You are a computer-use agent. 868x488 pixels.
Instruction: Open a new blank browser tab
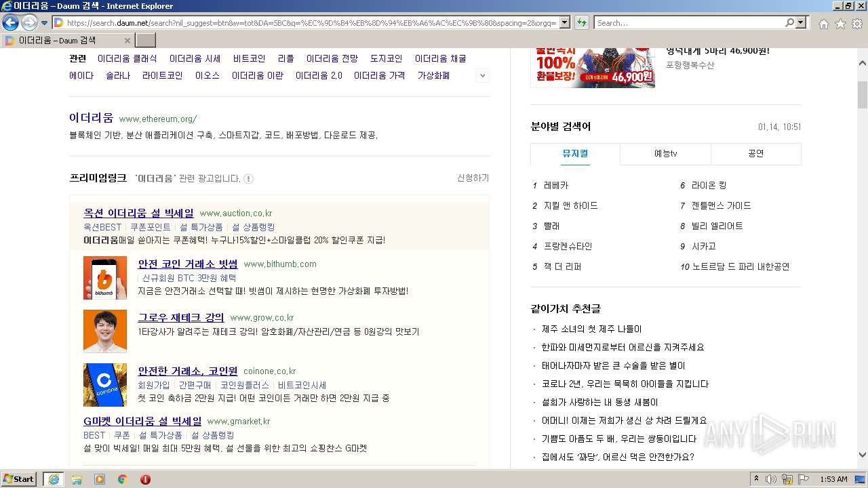tap(146, 41)
